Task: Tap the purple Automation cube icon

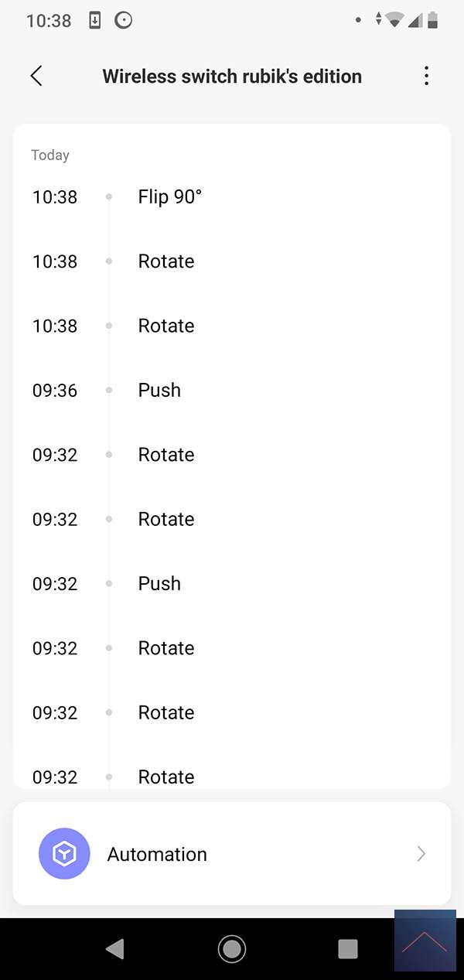Action: [x=64, y=854]
